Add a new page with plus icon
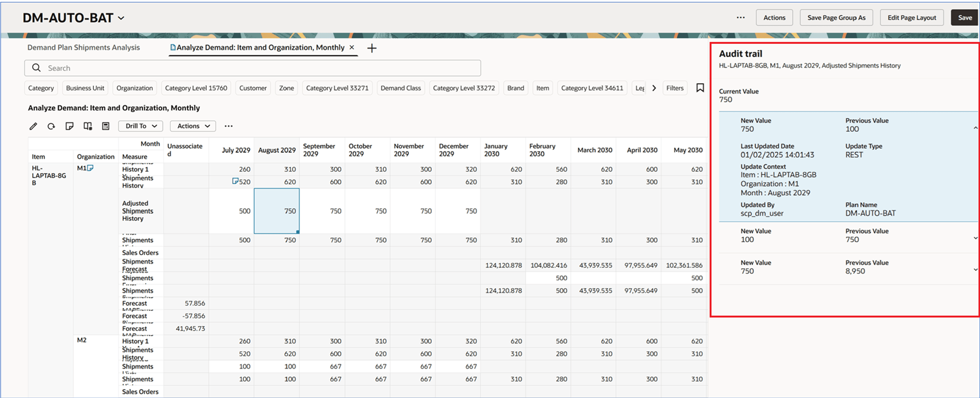 [372, 48]
